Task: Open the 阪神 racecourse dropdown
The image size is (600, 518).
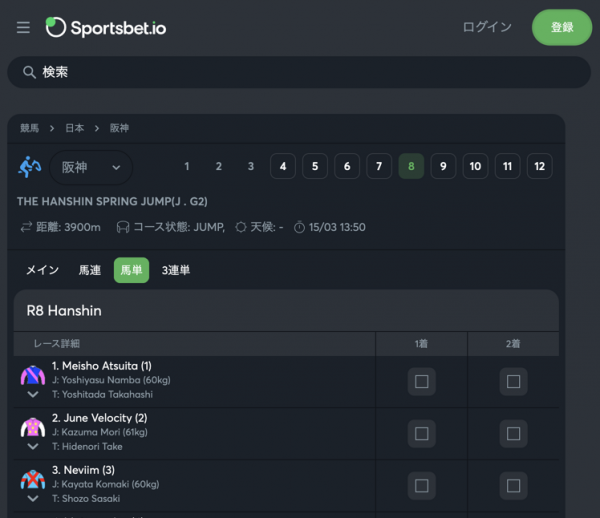Action: [x=91, y=167]
